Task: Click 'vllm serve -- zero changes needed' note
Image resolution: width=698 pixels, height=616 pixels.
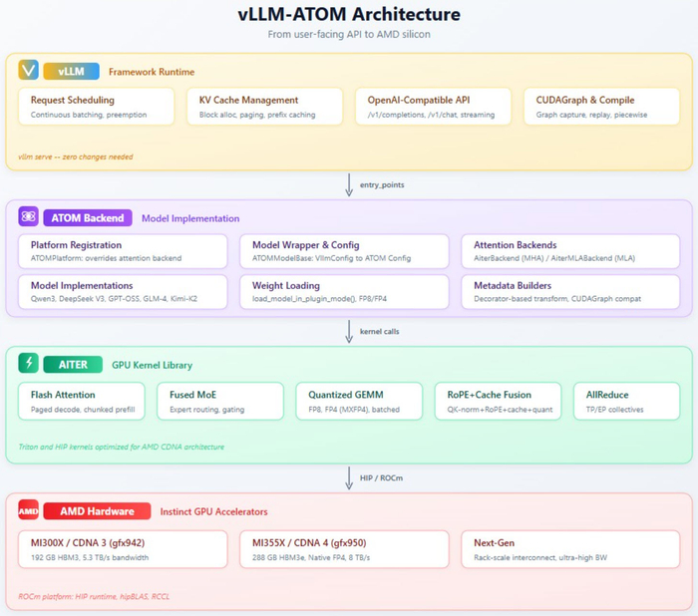Action: pos(75,156)
